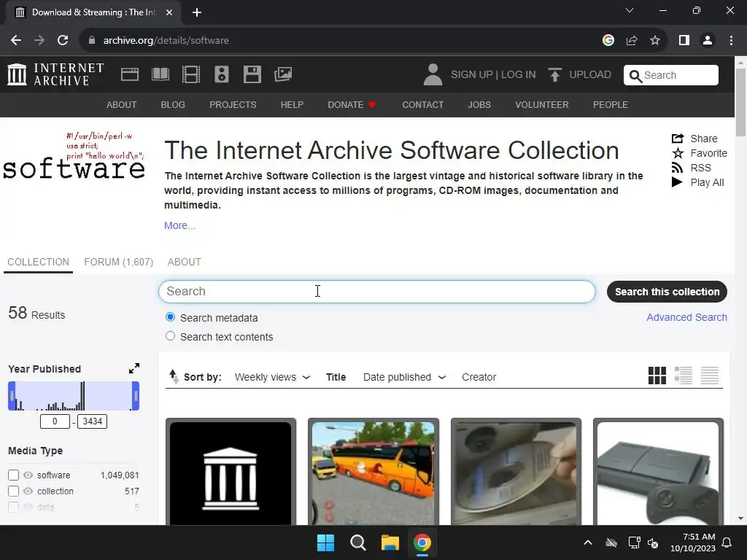This screenshot has width=747, height=560.
Task: Open Chrome side panel
Action: click(684, 41)
